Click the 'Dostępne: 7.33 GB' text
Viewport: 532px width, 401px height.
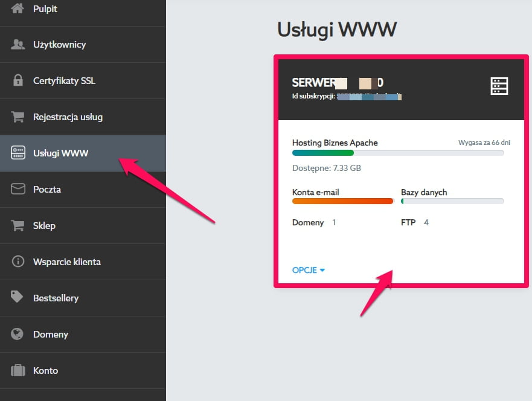click(327, 168)
